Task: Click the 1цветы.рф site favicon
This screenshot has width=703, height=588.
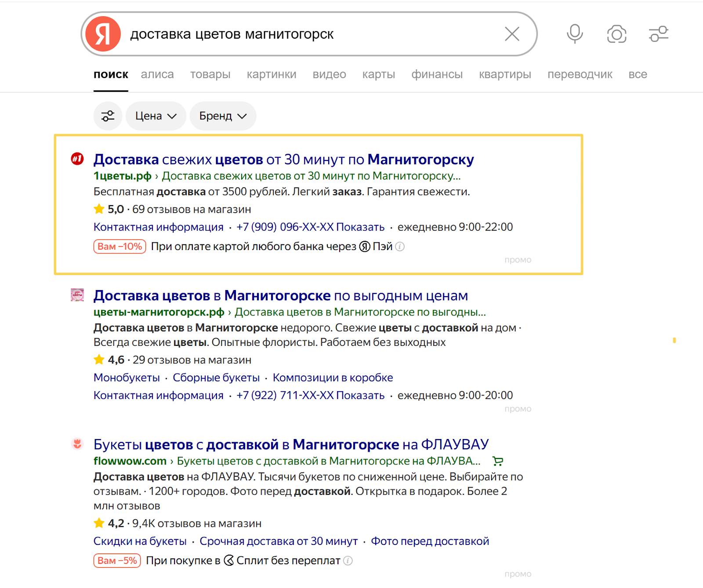Action: [x=77, y=159]
